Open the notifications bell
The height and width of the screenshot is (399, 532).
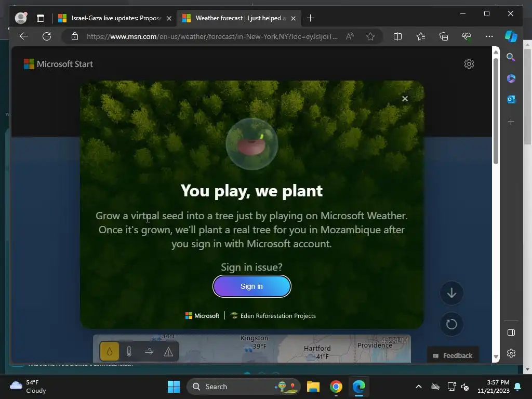point(518,387)
